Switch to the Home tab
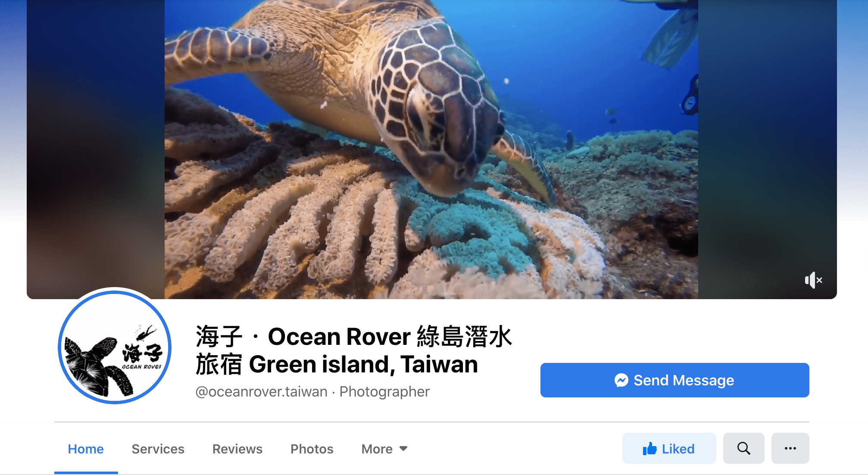The image size is (868, 475). click(86, 449)
